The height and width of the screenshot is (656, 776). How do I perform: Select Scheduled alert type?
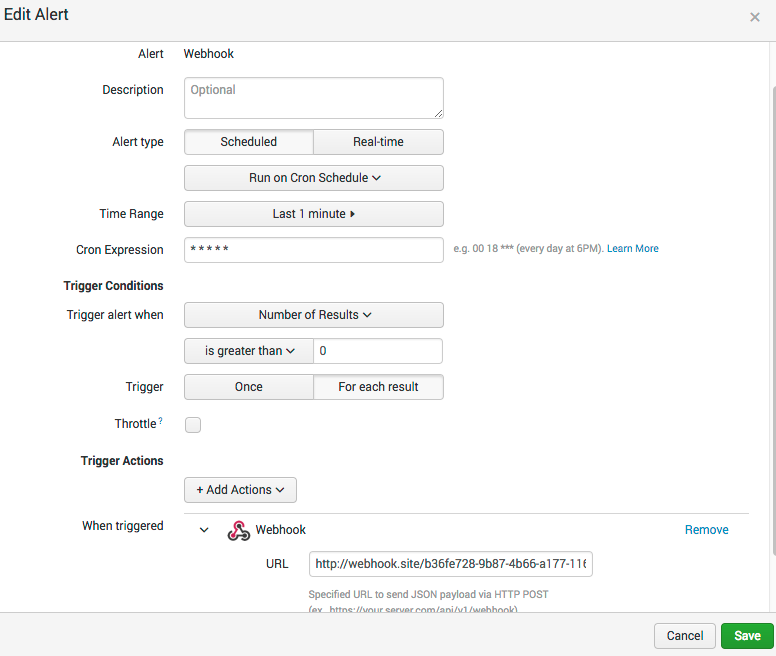click(x=249, y=142)
